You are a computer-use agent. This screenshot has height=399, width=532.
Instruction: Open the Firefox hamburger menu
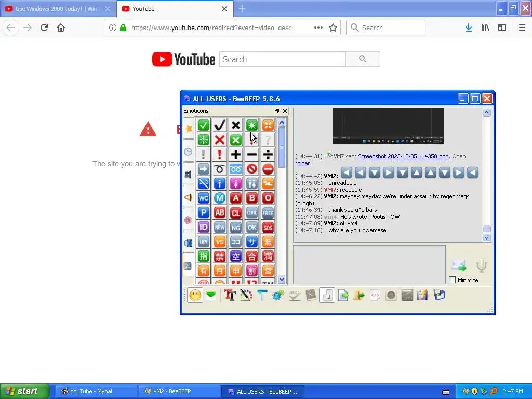point(522,28)
